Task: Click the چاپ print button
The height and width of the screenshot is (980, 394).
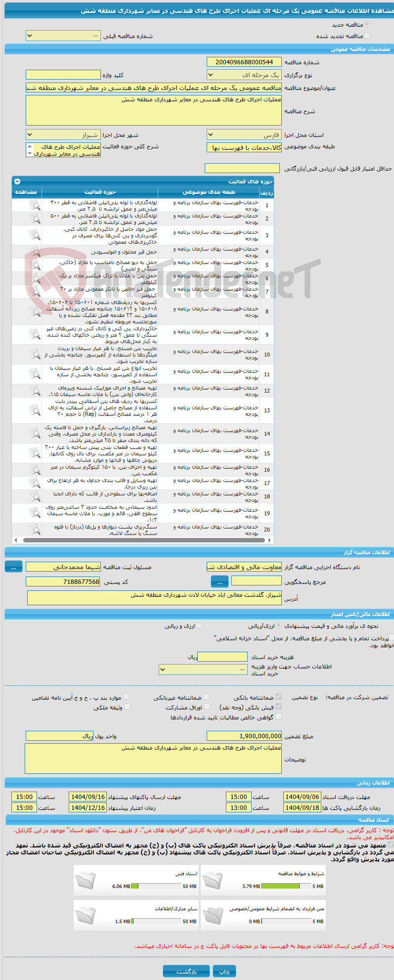Action: coord(224,971)
